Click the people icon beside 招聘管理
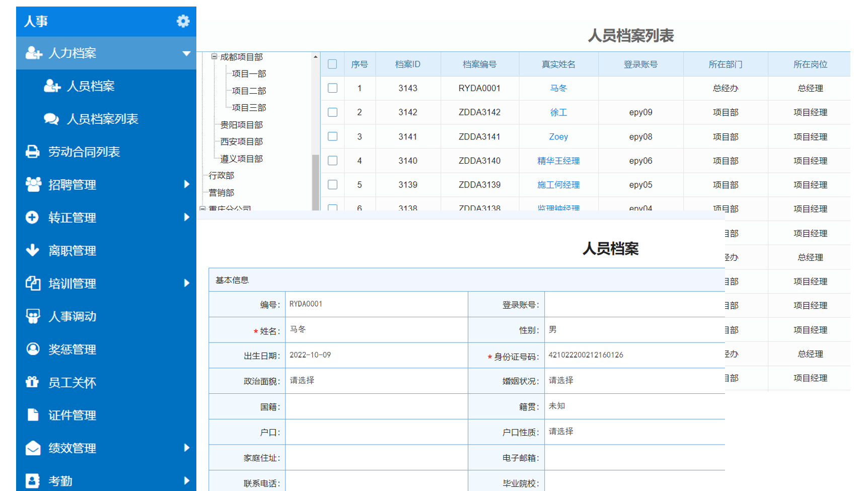 (x=33, y=185)
